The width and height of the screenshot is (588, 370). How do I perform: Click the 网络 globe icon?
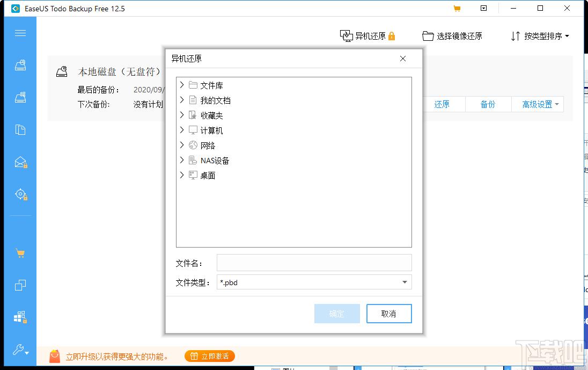[193, 145]
